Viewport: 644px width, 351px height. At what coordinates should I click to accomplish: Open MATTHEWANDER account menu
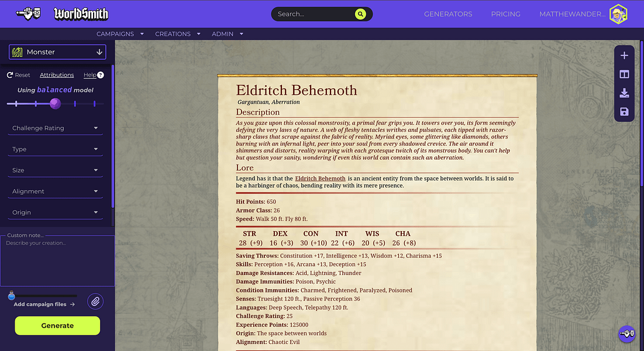pos(572,14)
